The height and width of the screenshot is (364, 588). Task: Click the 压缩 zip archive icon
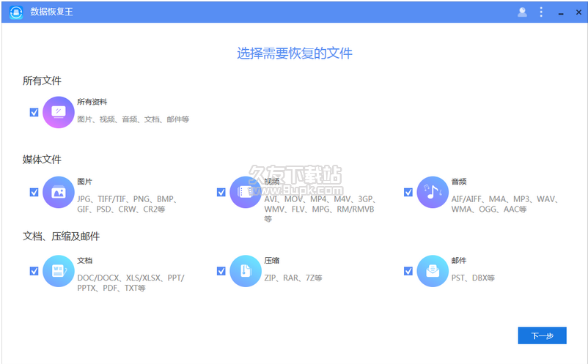[246, 271]
